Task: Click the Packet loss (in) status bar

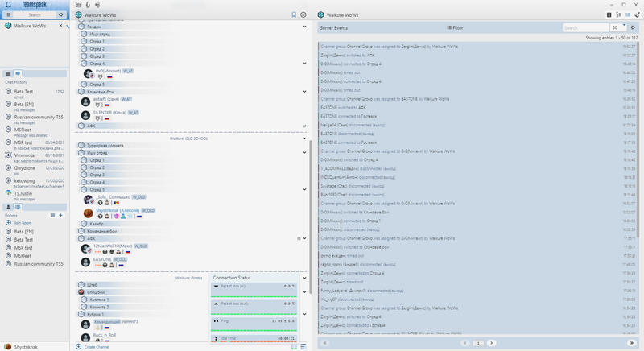Action: (x=254, y=290)
